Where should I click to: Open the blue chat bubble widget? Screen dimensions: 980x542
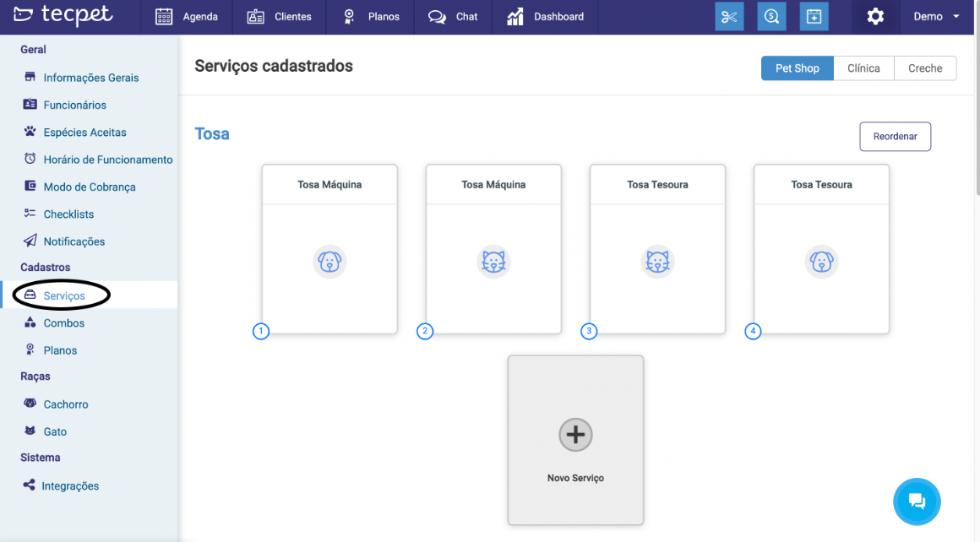[917, 501]
